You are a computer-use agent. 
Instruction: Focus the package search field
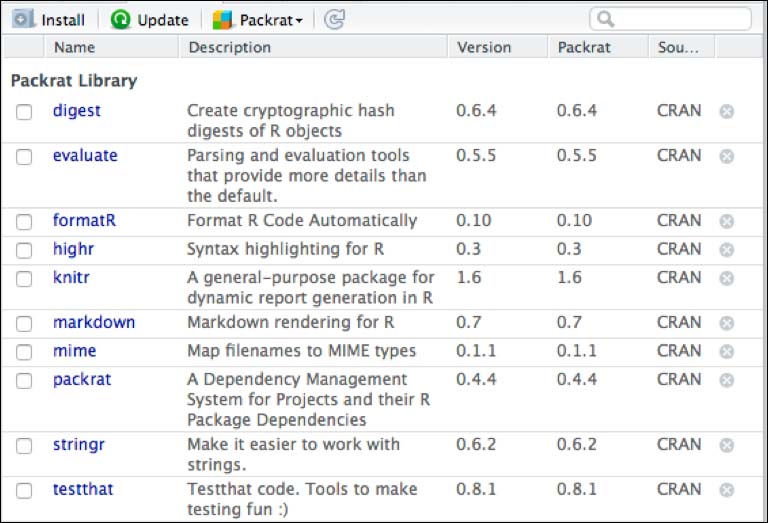coord(671,19)
